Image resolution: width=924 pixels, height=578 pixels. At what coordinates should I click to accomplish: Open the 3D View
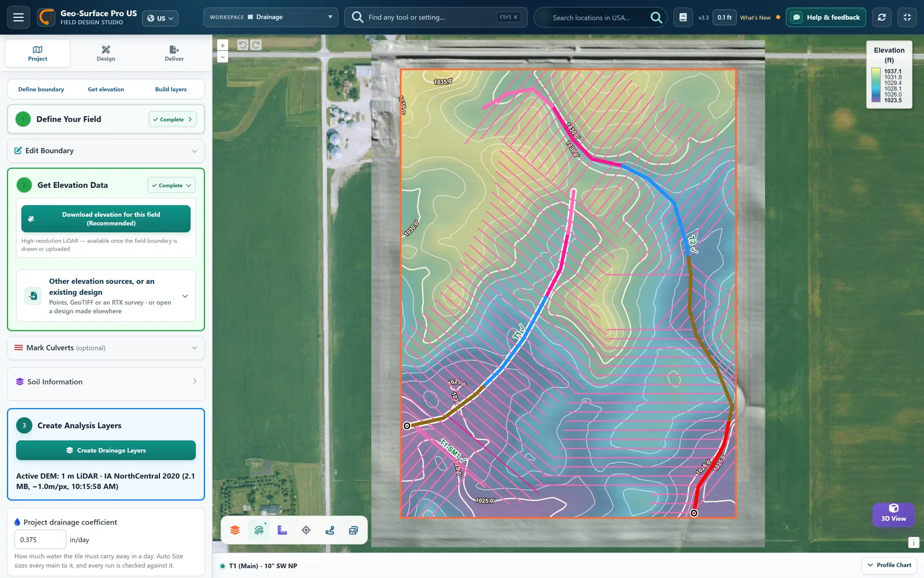[x=893, y=513]
